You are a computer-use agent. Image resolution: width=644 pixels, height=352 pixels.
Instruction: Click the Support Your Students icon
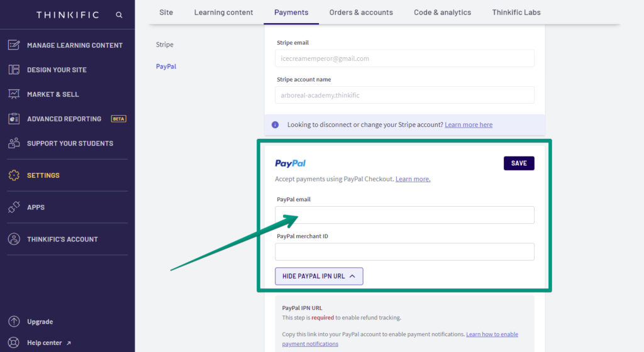pos(14,143)
